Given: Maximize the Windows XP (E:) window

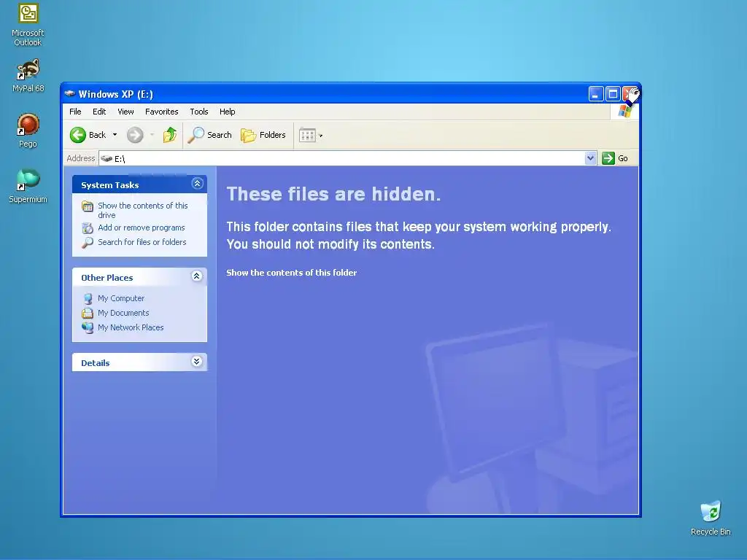Looking at the screenshot, I should [x=613, y=94].
